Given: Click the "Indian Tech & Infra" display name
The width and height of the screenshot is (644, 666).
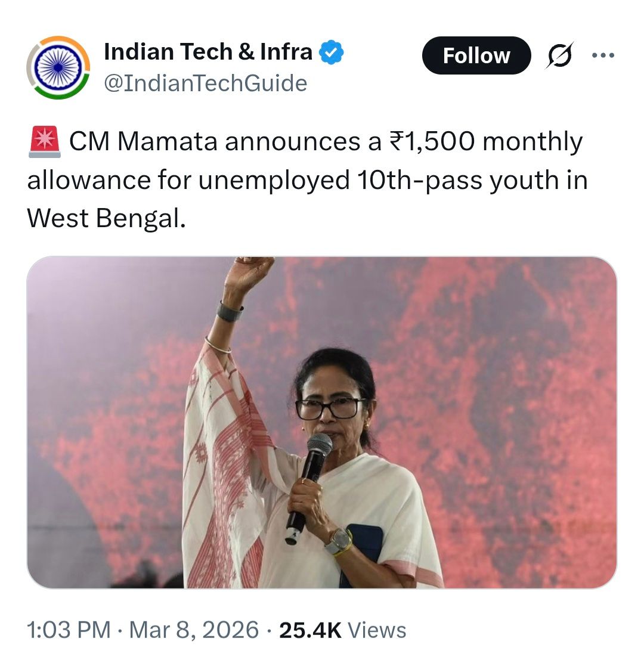Looking at the screenshot, I should point(208,52).
